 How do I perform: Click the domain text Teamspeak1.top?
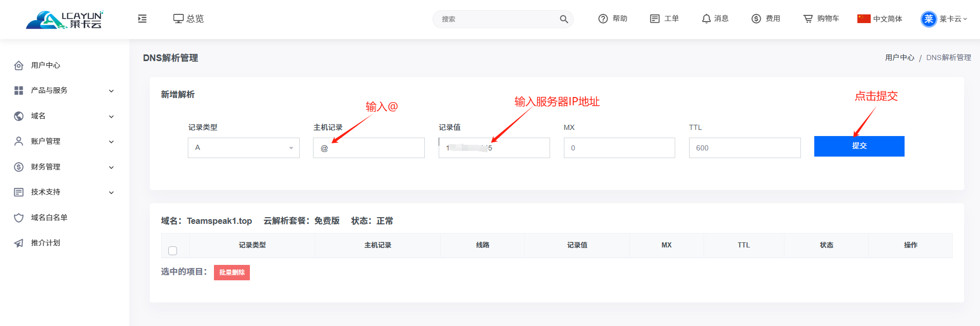pos(219,221)
